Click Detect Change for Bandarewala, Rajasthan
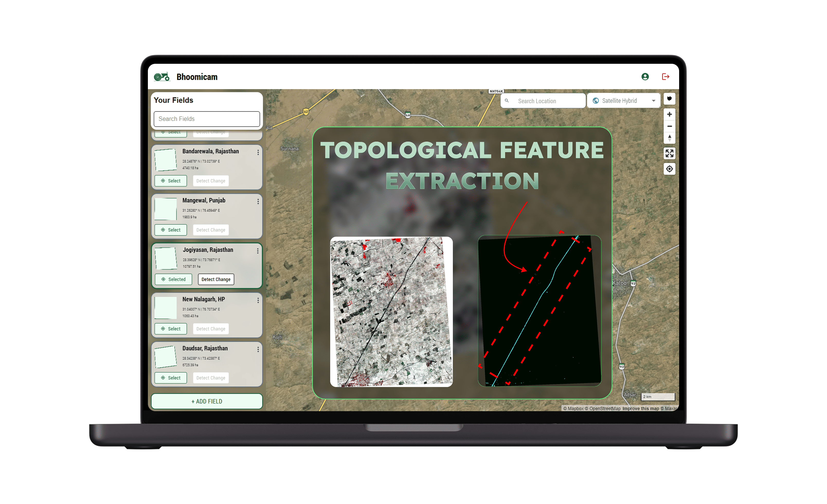The image size is (827, 504). point(211,181)
